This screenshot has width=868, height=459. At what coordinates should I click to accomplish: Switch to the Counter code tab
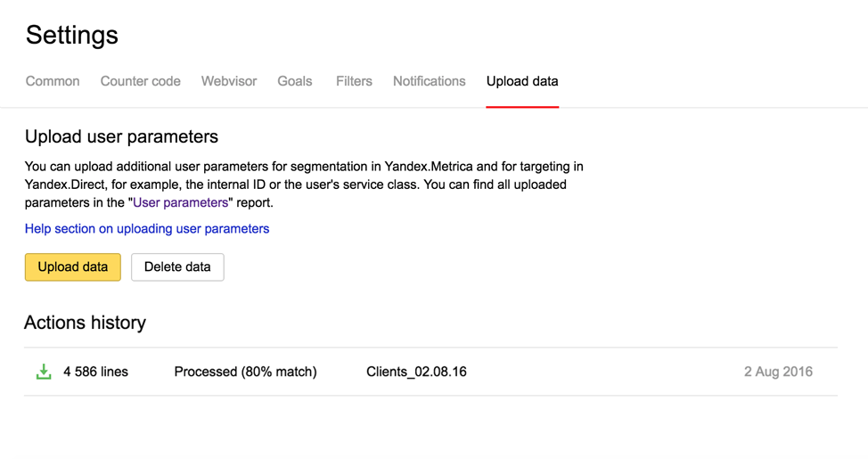tap(140, 81)
